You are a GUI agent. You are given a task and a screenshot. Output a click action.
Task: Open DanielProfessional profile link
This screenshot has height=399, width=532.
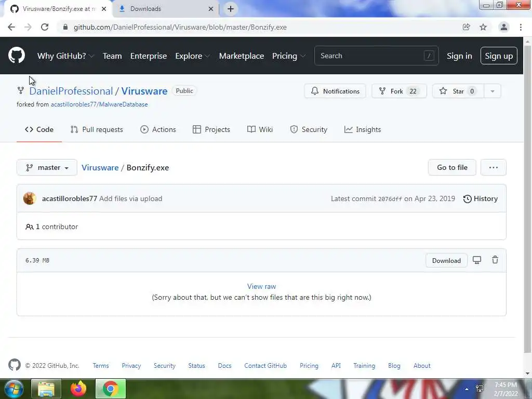(x=71, y=91)
